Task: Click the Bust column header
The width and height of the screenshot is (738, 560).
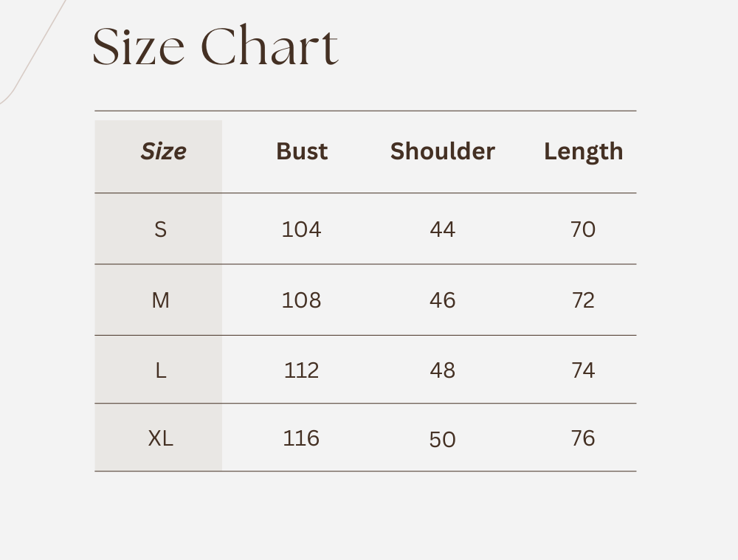Action: point(302,151)
